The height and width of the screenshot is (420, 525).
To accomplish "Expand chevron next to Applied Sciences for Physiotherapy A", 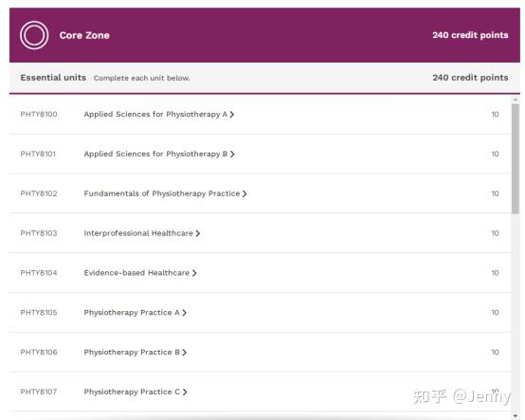I will 231,115.
